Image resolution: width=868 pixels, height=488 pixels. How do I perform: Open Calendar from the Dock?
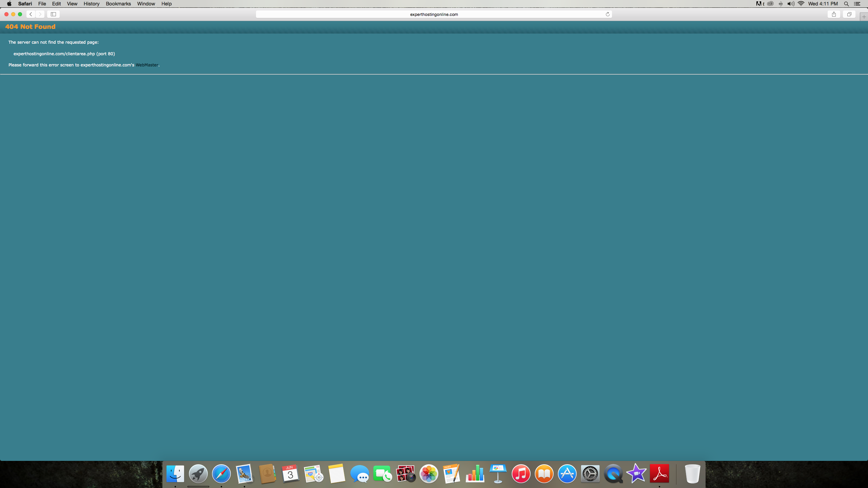[x=291, y=473]
